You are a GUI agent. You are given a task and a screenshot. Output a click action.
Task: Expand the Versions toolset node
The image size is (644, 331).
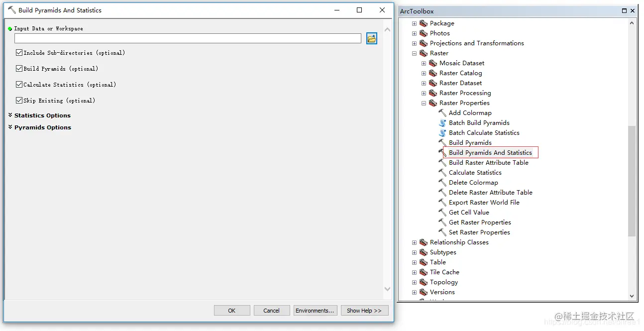pos(414,292)
